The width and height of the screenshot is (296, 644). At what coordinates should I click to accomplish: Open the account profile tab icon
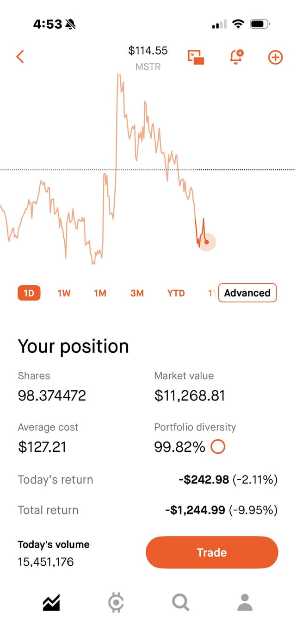(245, 602)
